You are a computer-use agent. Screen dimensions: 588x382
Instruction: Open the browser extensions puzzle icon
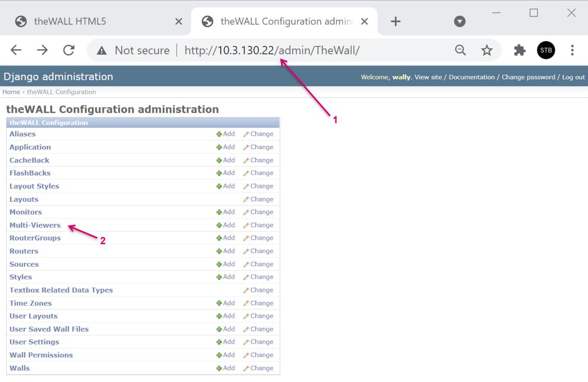point(519,50)
